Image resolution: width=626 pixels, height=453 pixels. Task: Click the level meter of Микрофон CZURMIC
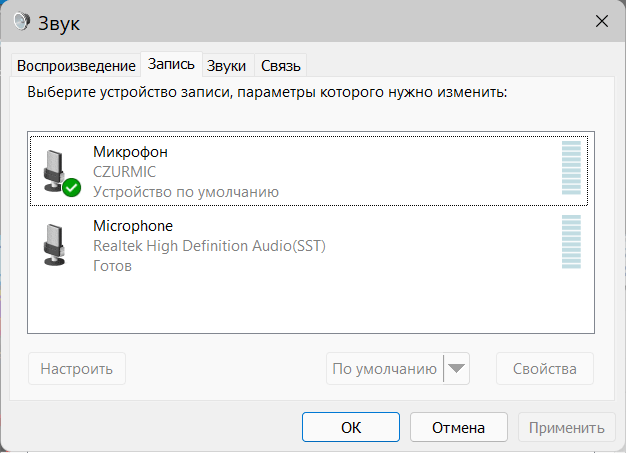pos(571,169)
